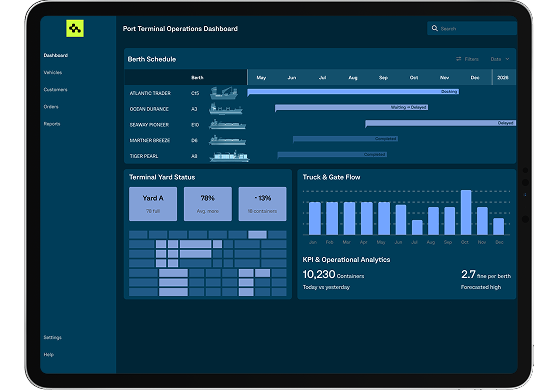The width and height of the screenshot is (560, 391).
Task: Click the Filters sliders icon
Action: 459,59
